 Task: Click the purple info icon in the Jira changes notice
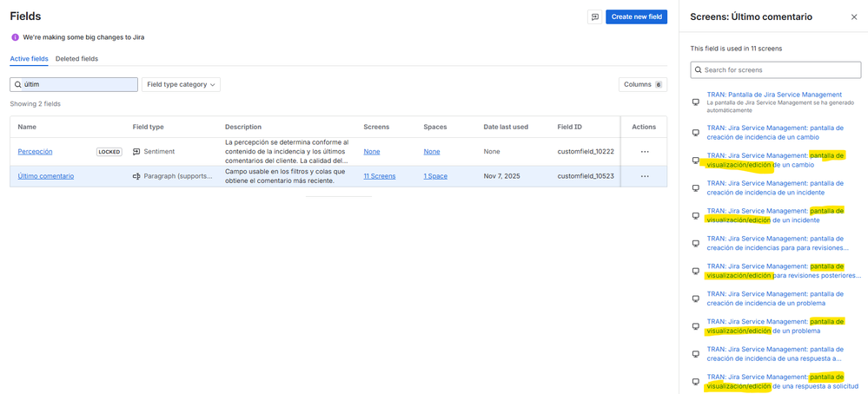[15, 37]
